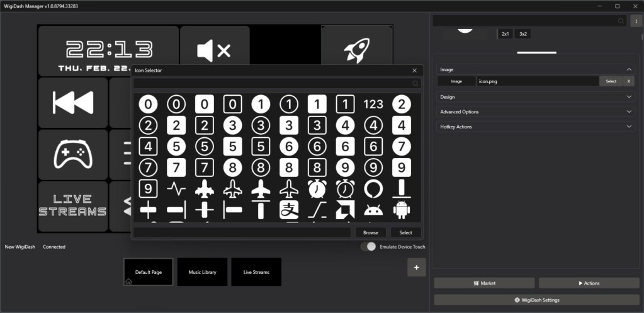Toggle Emulate Device Touch switch
644x313 pixels.
point(368,247)
